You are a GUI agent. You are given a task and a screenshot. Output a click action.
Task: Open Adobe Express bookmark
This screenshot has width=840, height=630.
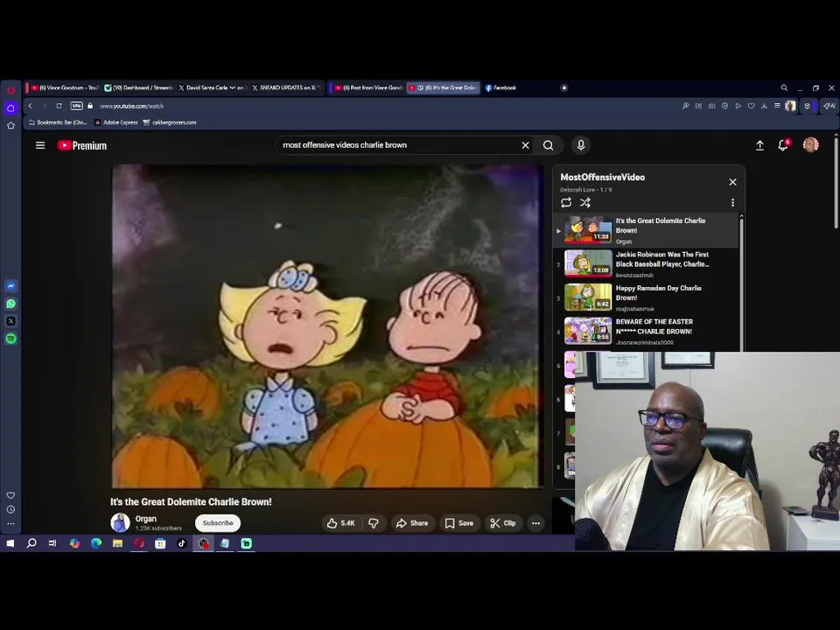[x=116, y=122]
